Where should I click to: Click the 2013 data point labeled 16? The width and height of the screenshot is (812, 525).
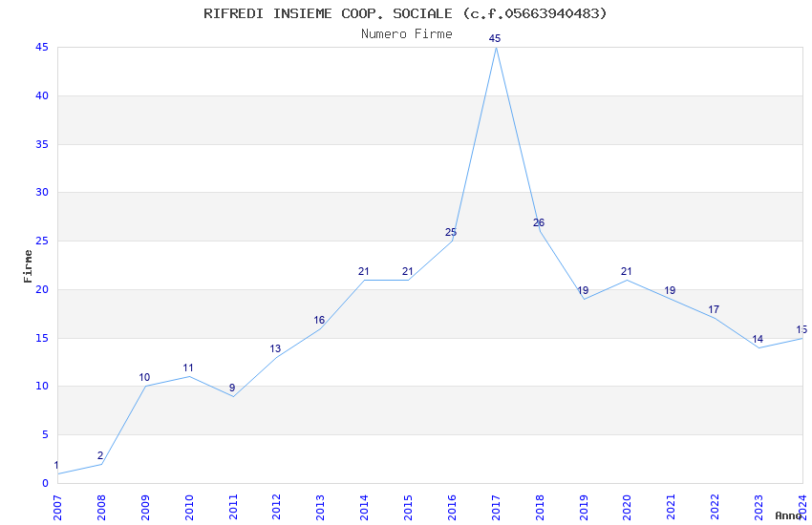(x=319, y=320)
